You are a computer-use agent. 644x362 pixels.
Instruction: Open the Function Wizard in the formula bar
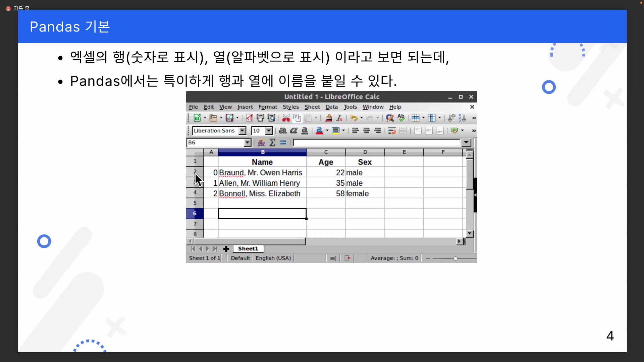[261, 142]
